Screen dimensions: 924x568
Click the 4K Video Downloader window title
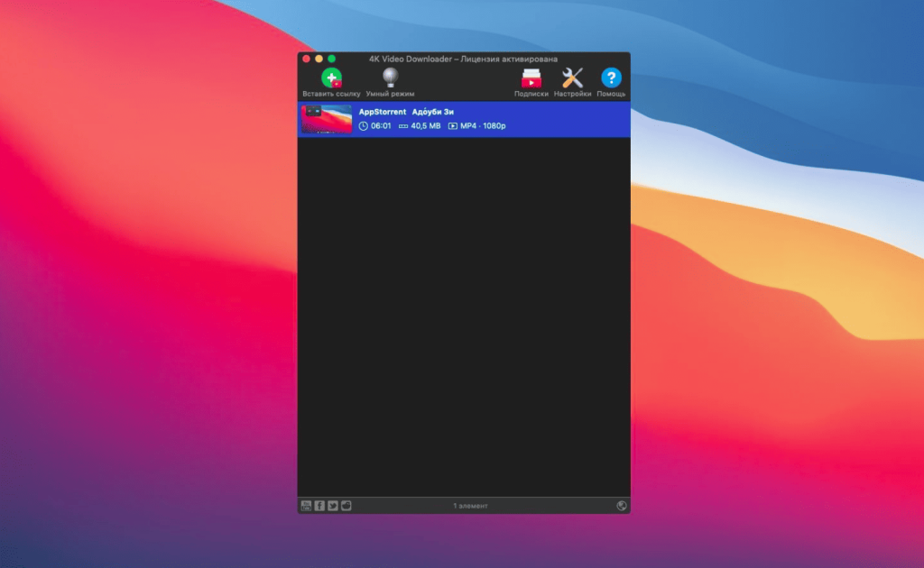[x=463, y=59]
